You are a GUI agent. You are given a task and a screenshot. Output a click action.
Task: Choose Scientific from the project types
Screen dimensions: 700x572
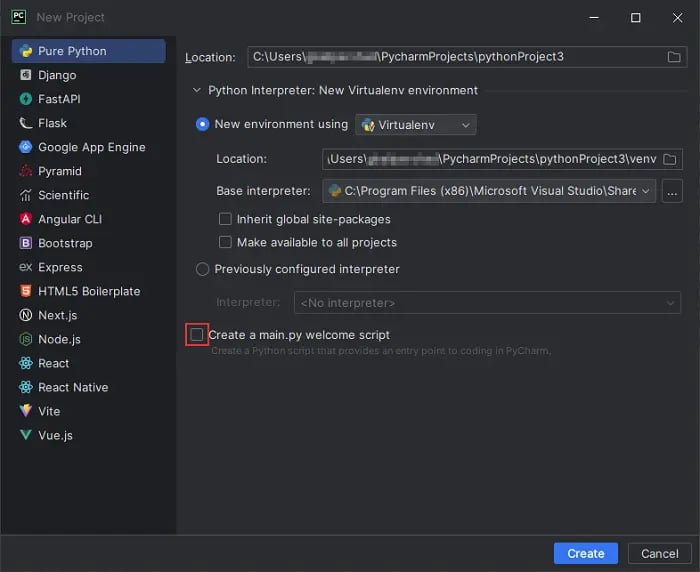(63, 195)
